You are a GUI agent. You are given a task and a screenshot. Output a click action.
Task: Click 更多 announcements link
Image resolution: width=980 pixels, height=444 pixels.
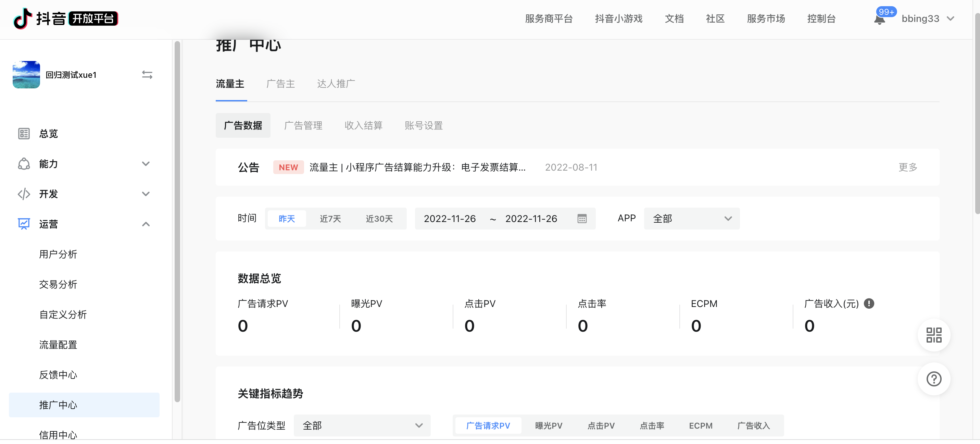908,167
